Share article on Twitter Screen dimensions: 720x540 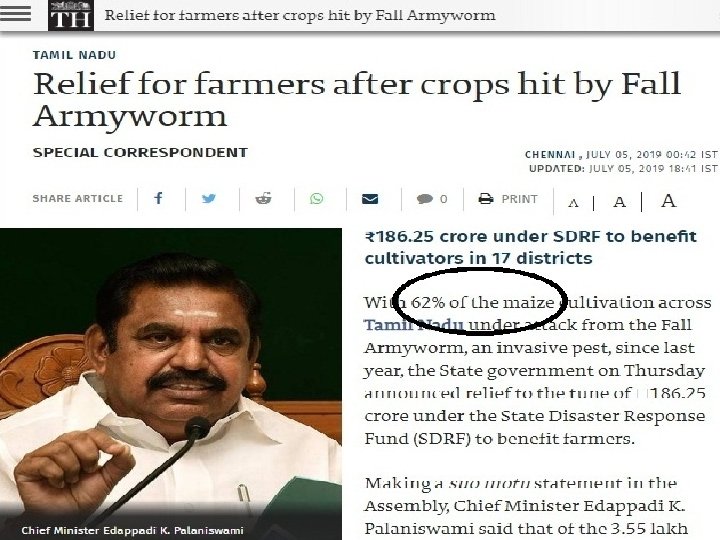coord(209,198)
